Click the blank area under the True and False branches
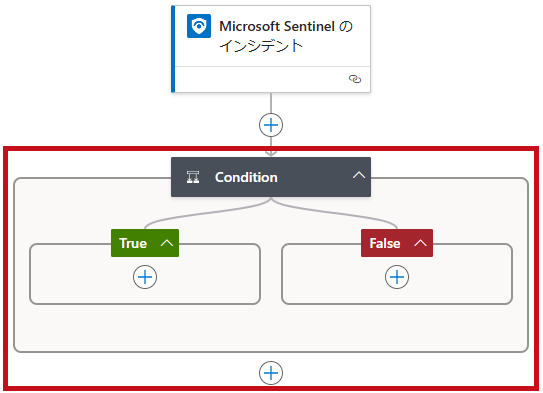 tap(271, 328)
